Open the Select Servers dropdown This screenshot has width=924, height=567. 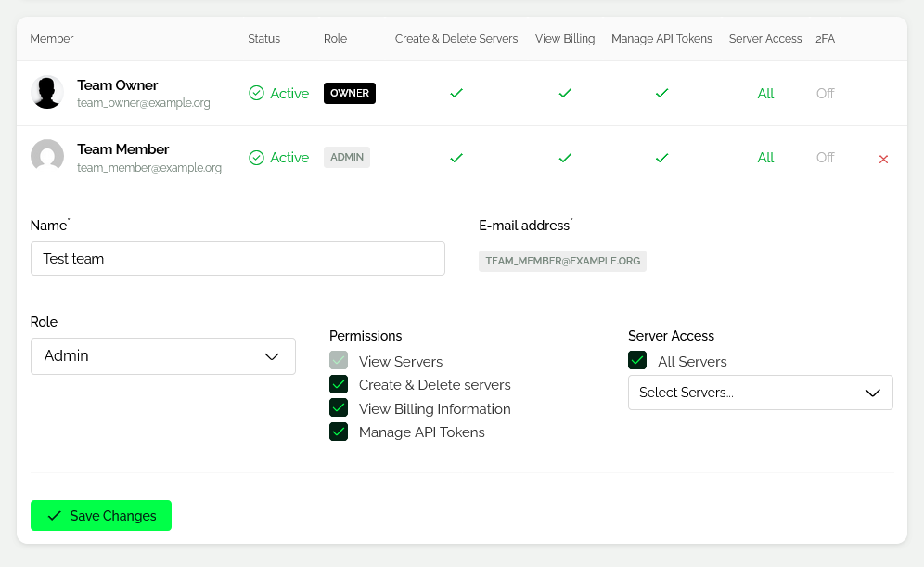pos(760,393)
